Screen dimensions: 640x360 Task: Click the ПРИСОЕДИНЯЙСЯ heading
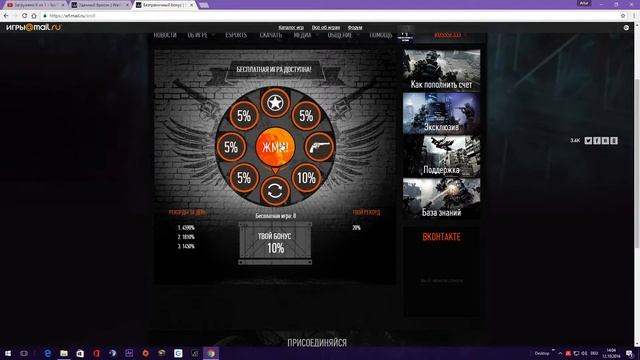(x=317, y=343)
